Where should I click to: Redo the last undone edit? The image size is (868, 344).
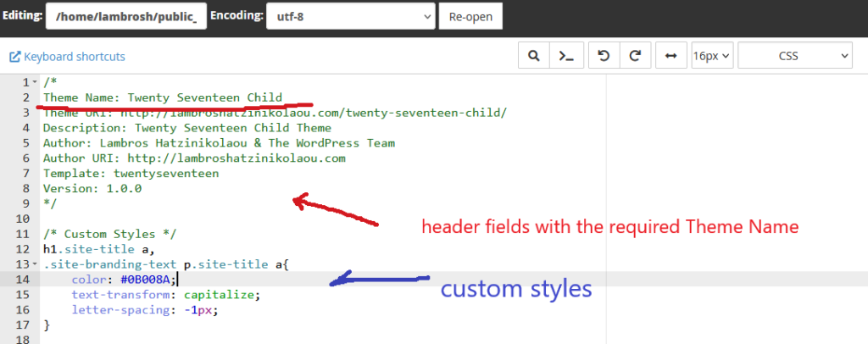pyautogui.click(x=634, y=56)
